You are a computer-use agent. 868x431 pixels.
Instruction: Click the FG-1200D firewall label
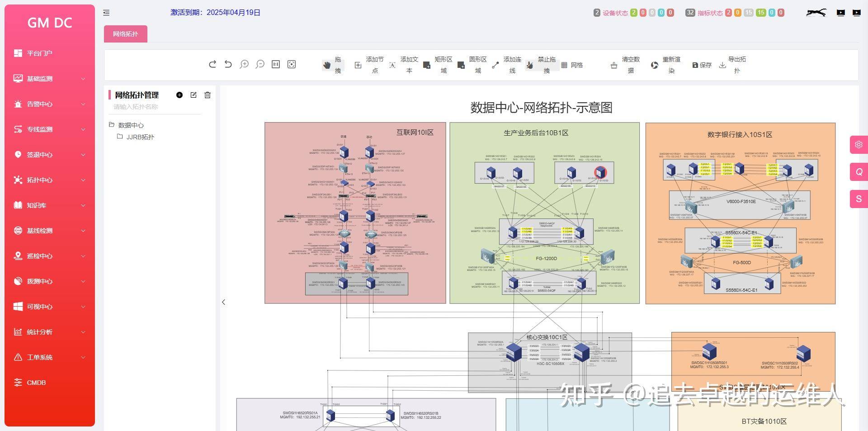click(546, 259)
